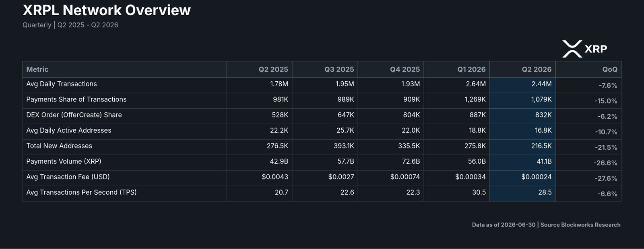Click the Q3 2025 column header
The width and height of the screenshot is (644, 249).
339,69
